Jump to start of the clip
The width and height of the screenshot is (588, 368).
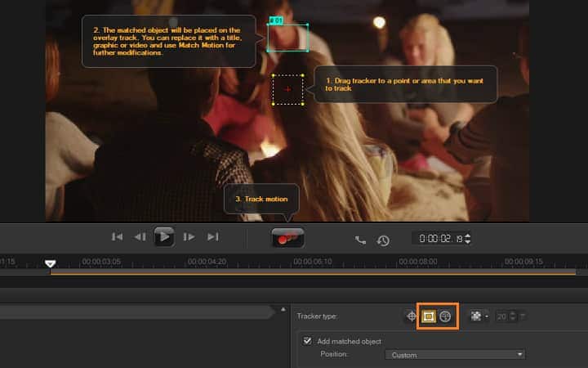tap(117, 237)
